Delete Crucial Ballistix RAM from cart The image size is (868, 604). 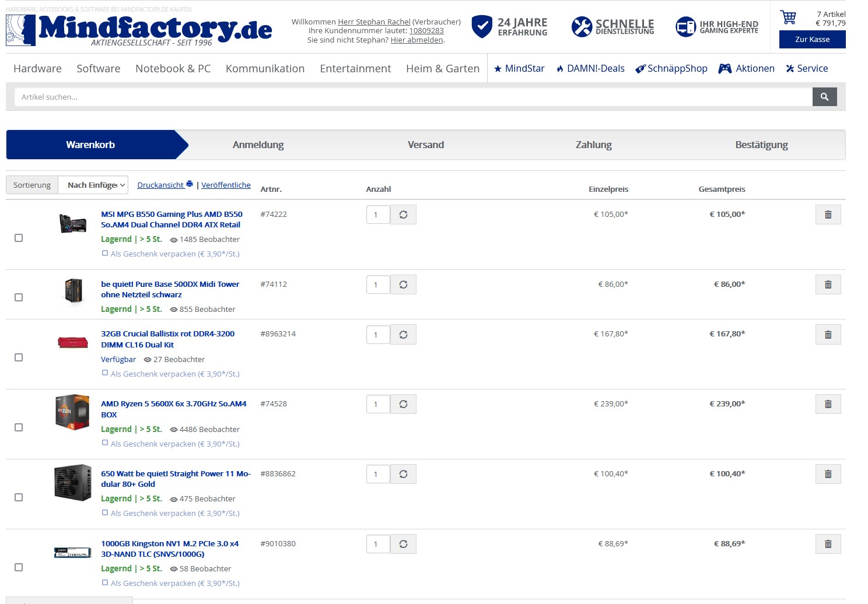[828, 335]
